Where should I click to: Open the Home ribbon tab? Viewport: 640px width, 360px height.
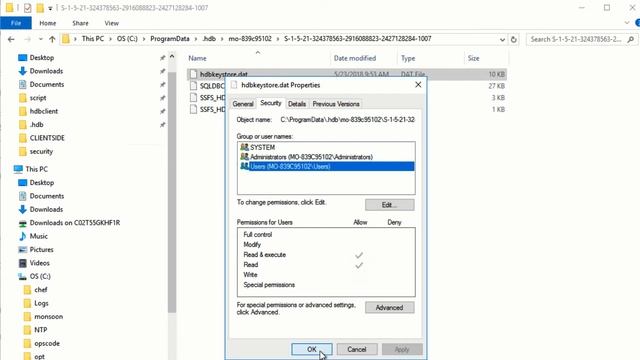(48, 23)
